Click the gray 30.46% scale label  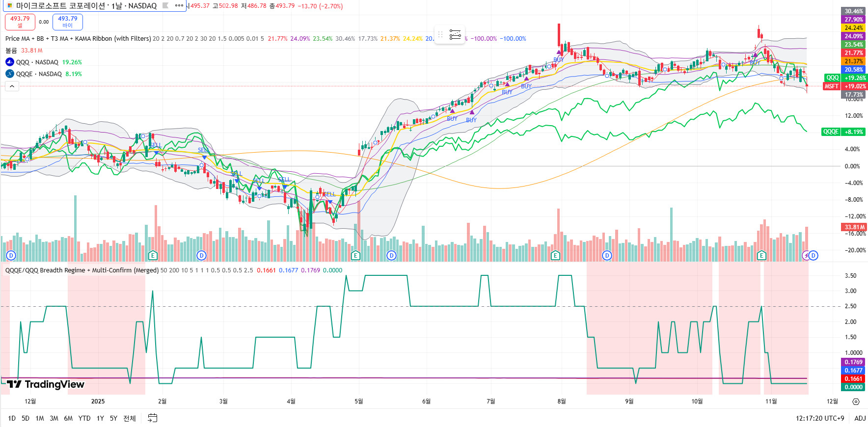click(x=854, y=11)
